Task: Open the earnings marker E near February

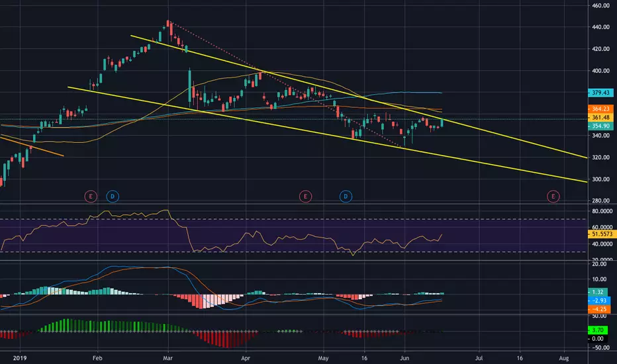Action: coord(91,197)
